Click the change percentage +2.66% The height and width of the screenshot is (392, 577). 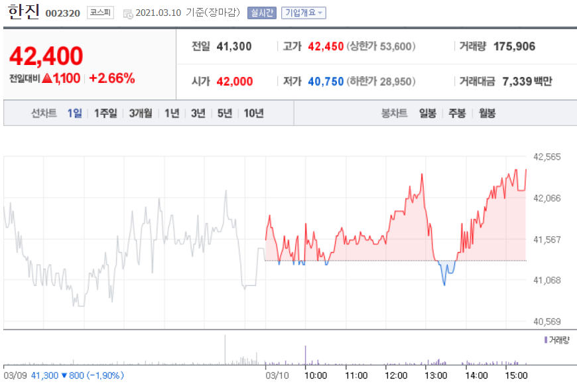(x=112, y=78)
